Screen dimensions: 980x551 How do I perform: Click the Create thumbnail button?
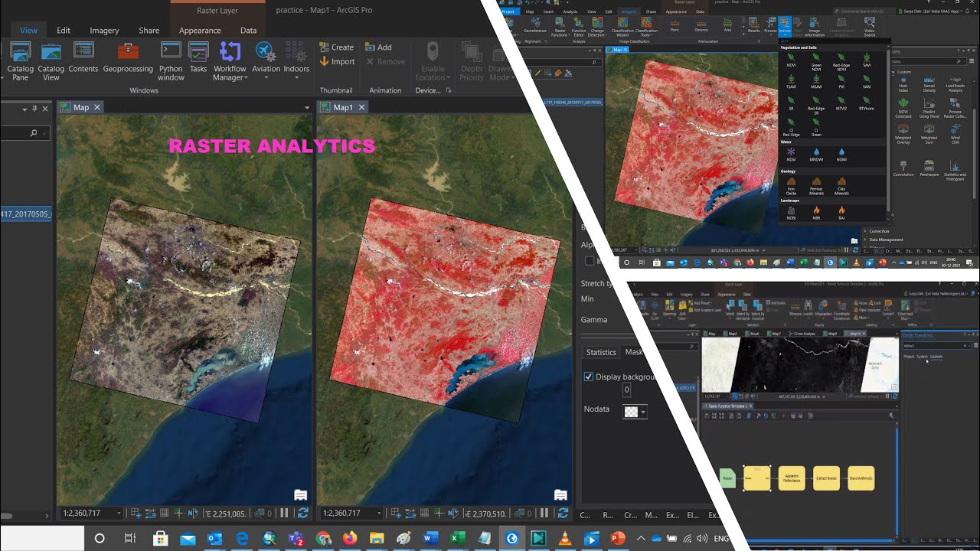coord(337,47)
